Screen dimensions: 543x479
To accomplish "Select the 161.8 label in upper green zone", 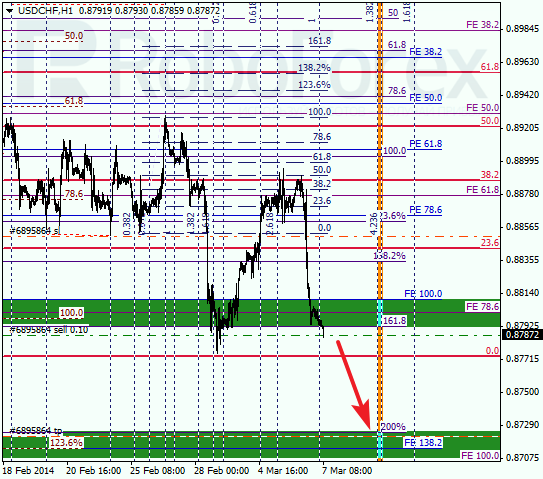I will (394, 320).
